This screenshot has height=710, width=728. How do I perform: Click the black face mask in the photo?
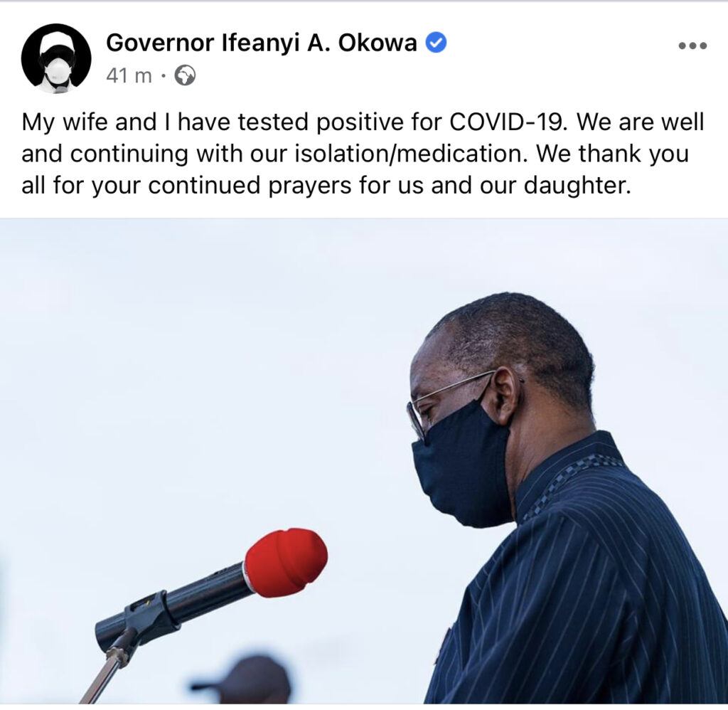[x=461, y=465]
